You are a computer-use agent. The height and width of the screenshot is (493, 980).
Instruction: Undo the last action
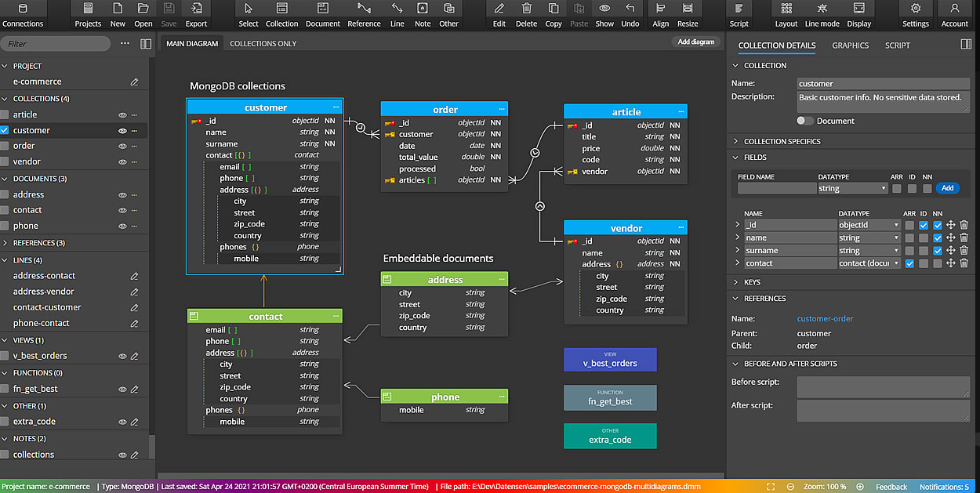630,15
